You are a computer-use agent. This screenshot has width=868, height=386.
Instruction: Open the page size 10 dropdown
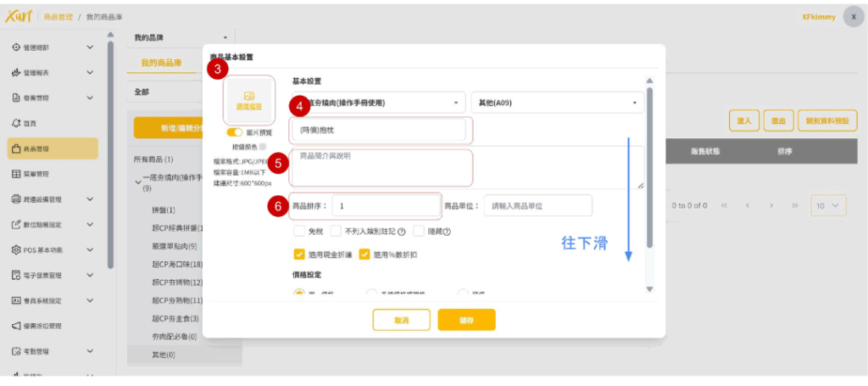coord(828,205)
